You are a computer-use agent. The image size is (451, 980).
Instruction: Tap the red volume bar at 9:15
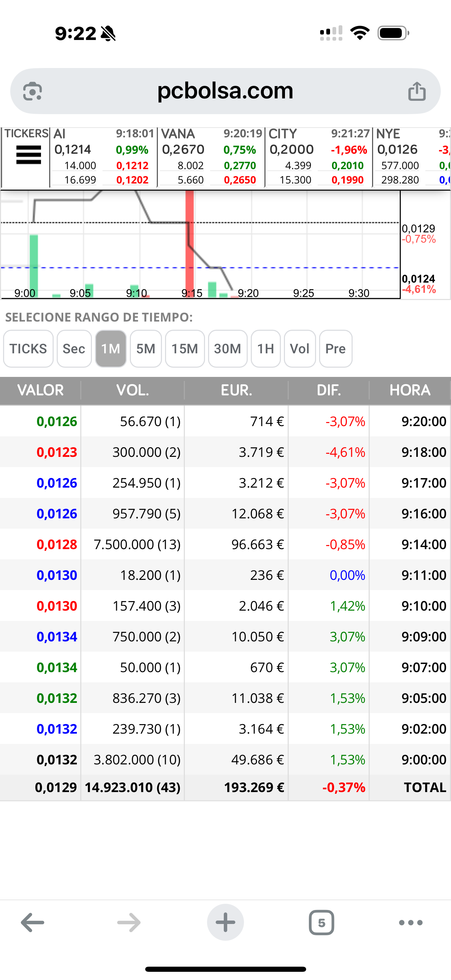click(x=189, y=244)
